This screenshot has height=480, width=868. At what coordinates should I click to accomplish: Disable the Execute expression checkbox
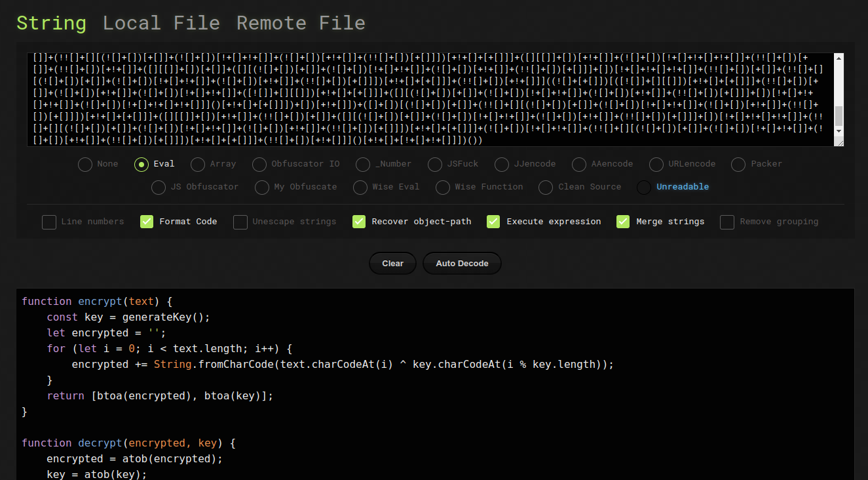pyautogui.click(x=494, y=222)
